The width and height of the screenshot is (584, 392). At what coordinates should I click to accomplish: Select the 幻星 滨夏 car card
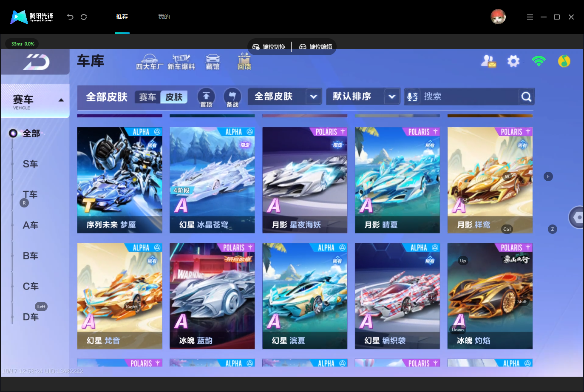pyautogui.click(x=305, y=296)
